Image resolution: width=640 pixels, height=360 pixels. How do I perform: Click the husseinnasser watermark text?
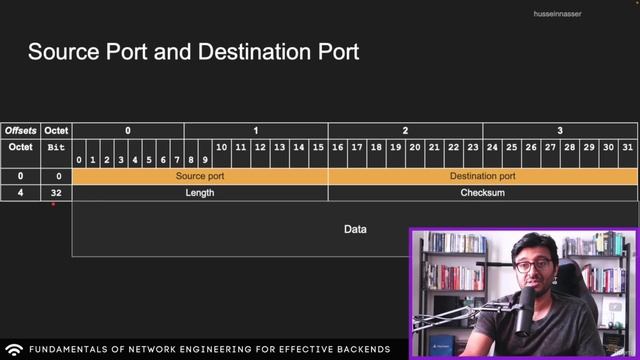pyautogui.click(x=557, y=14)
